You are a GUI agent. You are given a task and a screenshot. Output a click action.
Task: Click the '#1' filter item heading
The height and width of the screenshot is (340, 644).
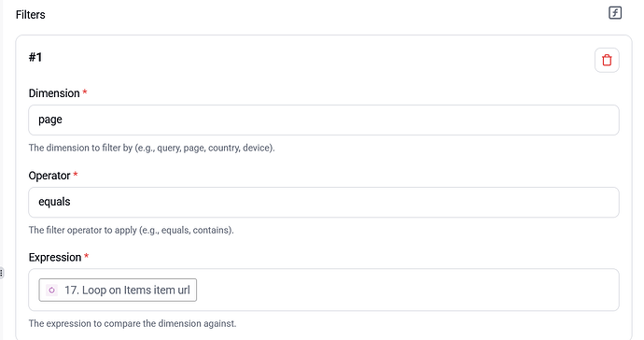35,57
